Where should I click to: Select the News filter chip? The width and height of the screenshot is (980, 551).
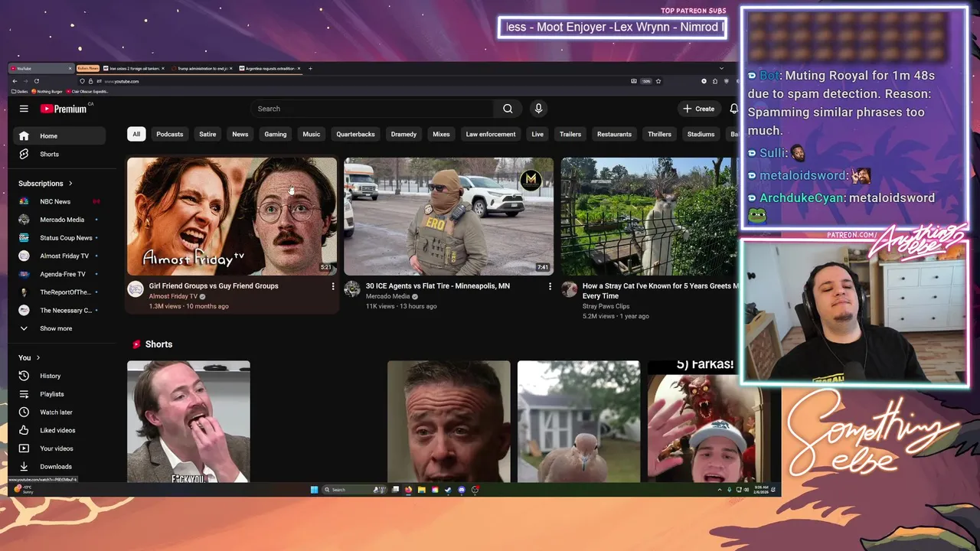tap(240, 134)
